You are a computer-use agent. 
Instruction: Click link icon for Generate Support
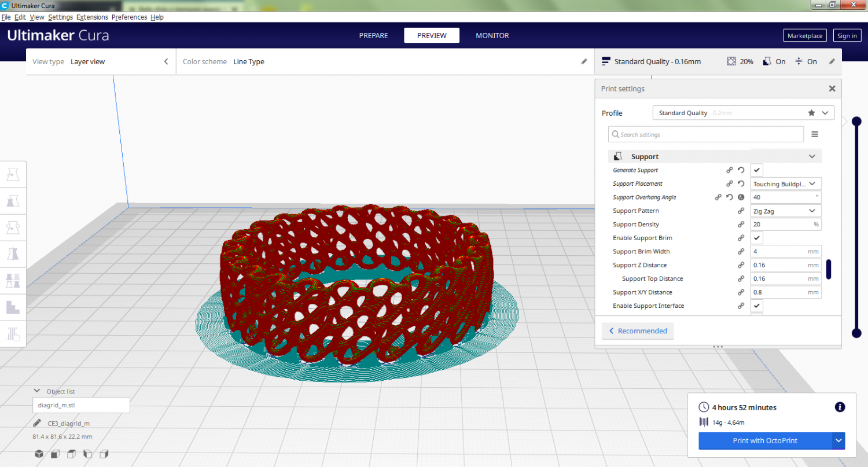tap(730, 170)
